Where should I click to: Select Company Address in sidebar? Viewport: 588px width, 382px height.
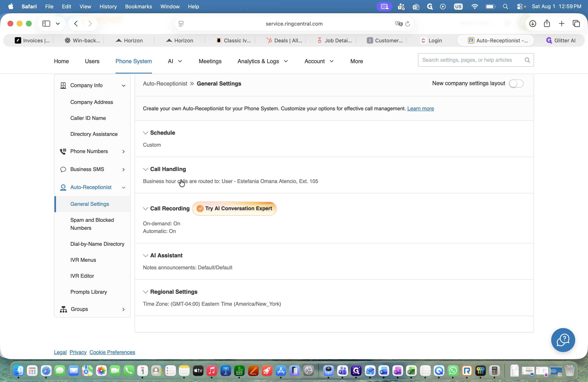coord(91,102)
